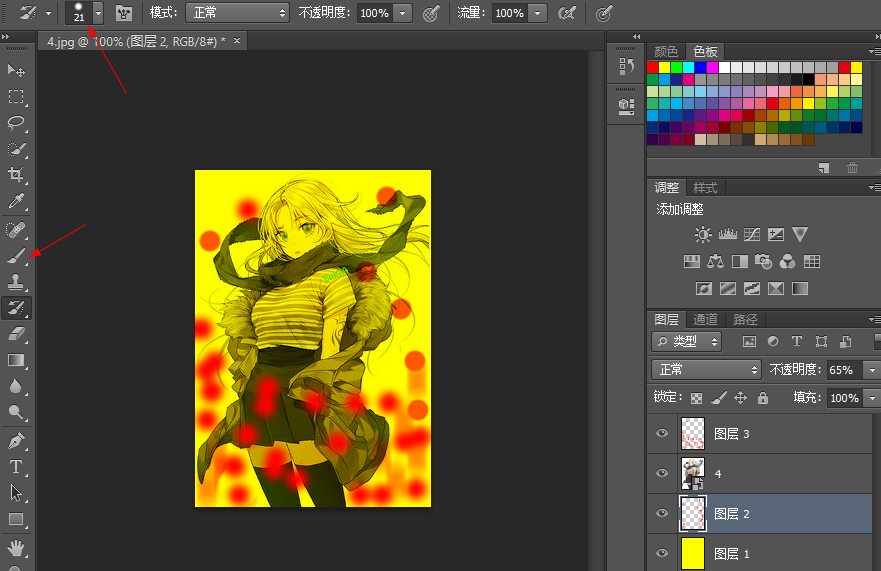Add Exposure adjustment
The width and height of the screenshot is (881, 571).
click(776, 234)
